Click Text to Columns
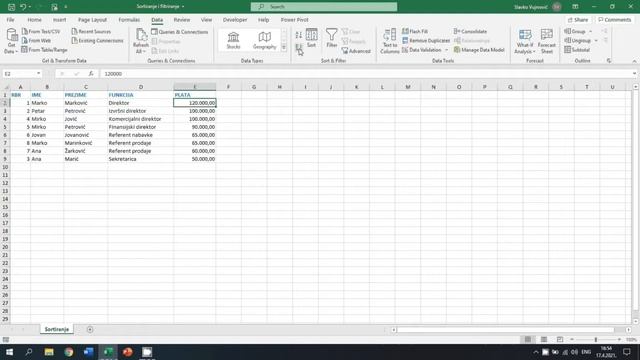The width and height of the screenshot is (640, 360). pyautogui.click(x=390, y=41)
